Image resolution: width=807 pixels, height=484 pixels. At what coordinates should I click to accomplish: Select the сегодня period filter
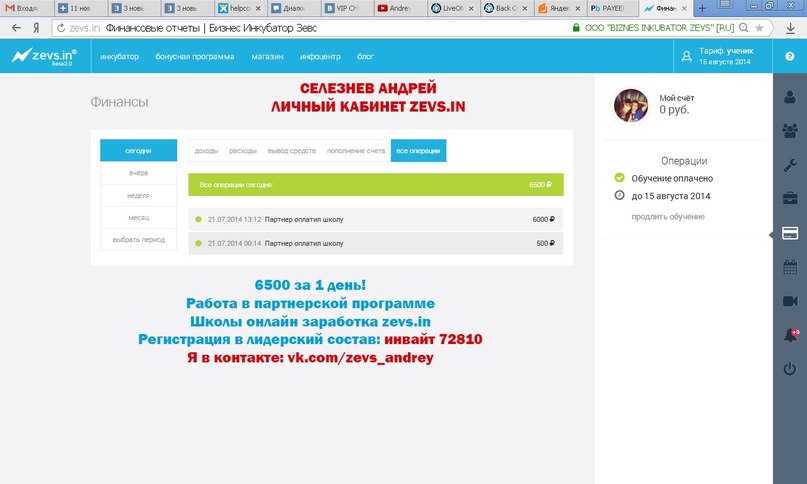click(x=138, y=150)
